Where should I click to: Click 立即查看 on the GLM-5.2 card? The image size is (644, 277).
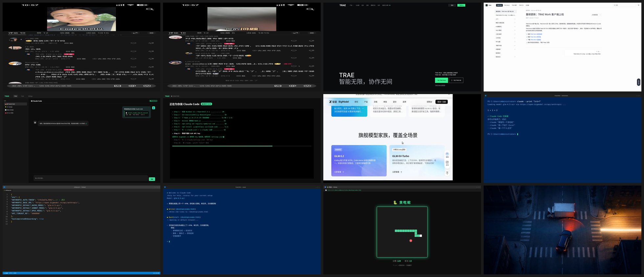coord(339,172)
